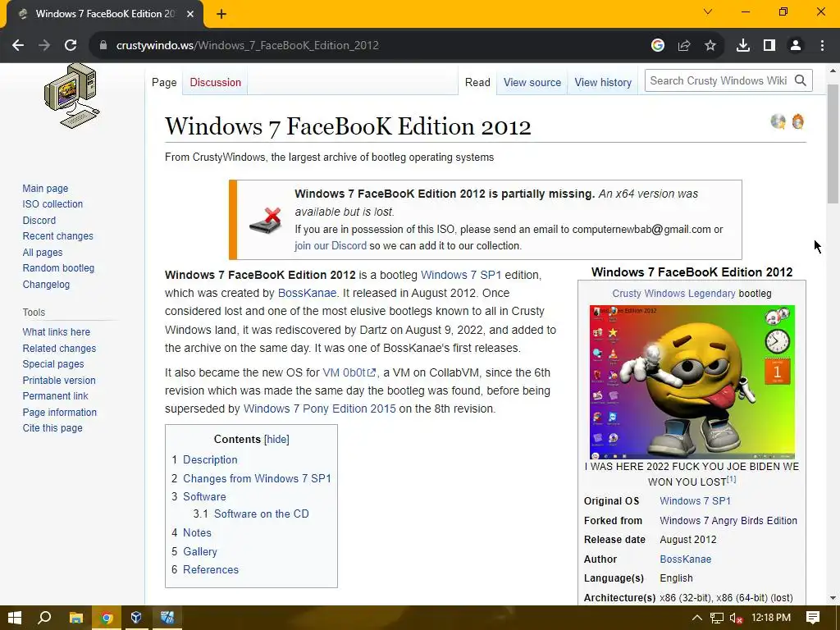The height and width of the screenshot is (630, 840).
Task: Open a new browser tab
Action: click(x=221, y=14)
